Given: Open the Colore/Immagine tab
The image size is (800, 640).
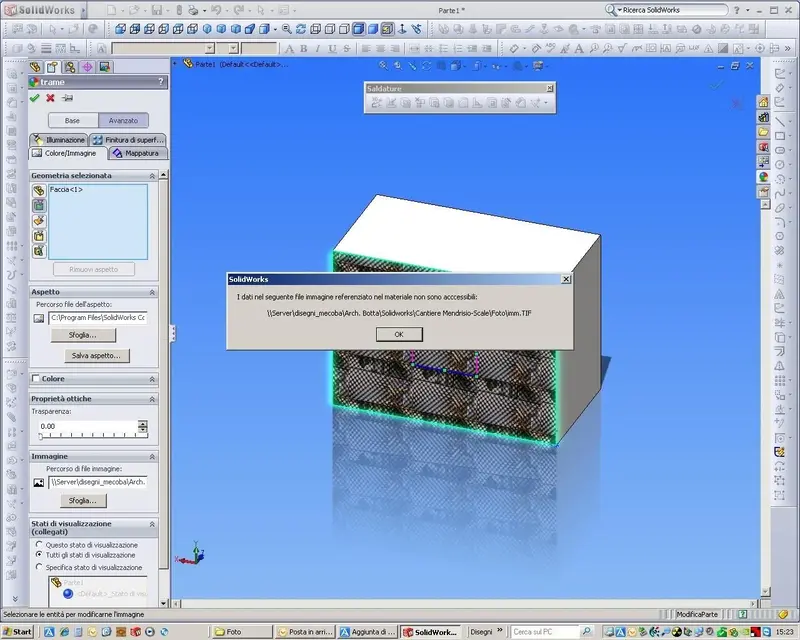Looking at the screenshot, I should [x=68, y=153].
